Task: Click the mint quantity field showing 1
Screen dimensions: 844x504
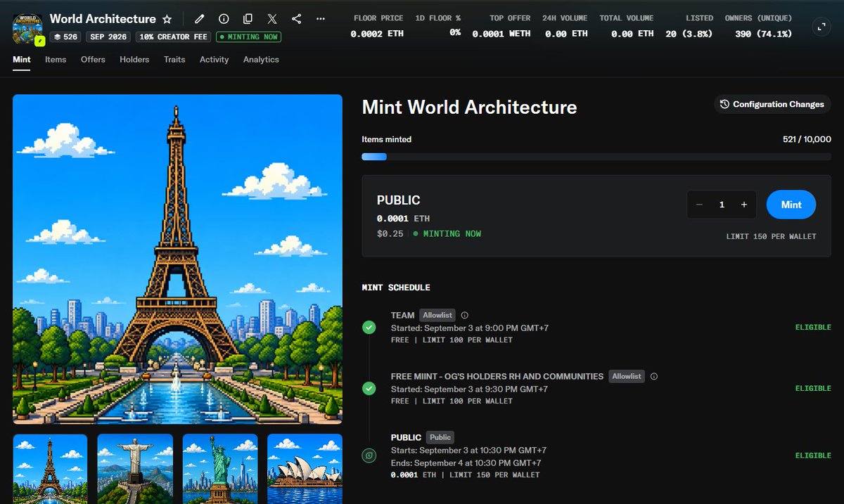Action: click(722, 205)
